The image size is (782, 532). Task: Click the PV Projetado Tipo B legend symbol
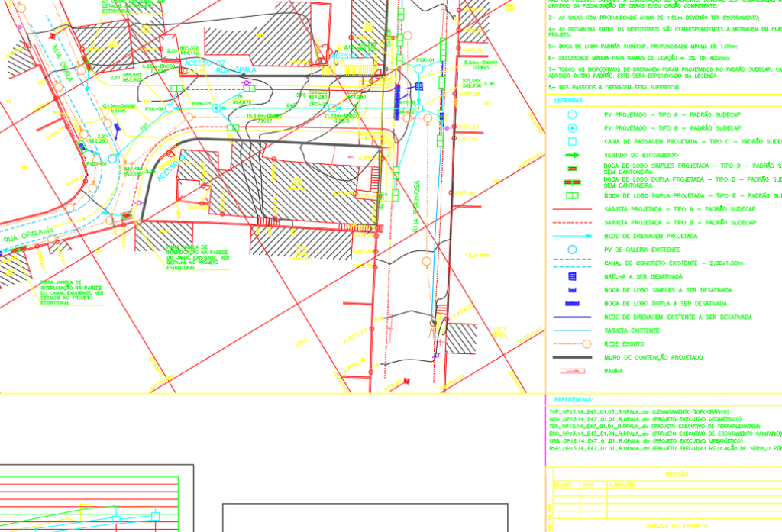572,127
